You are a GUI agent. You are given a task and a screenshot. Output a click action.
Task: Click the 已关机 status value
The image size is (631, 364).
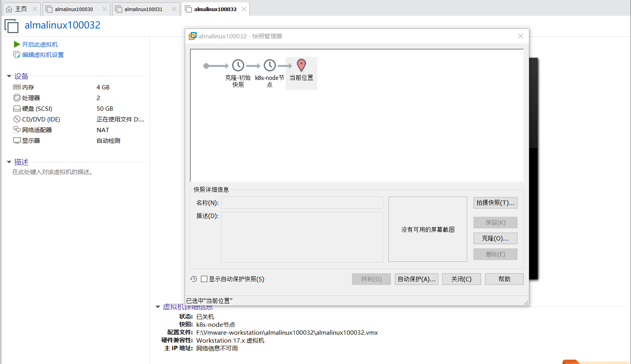point(205,317)
